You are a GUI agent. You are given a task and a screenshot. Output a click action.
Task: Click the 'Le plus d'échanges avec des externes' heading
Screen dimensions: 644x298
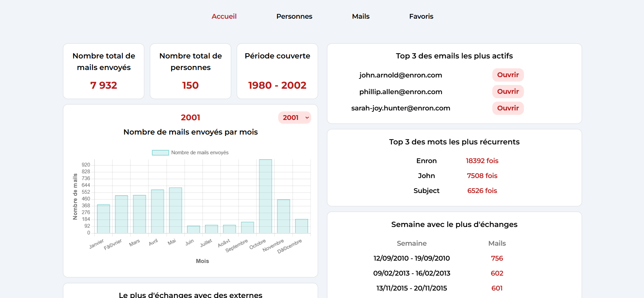(x=190, y=295)
